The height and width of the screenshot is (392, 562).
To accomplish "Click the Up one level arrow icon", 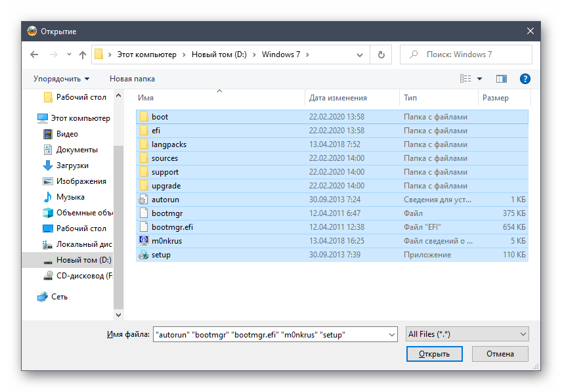I will click(83, 55).
